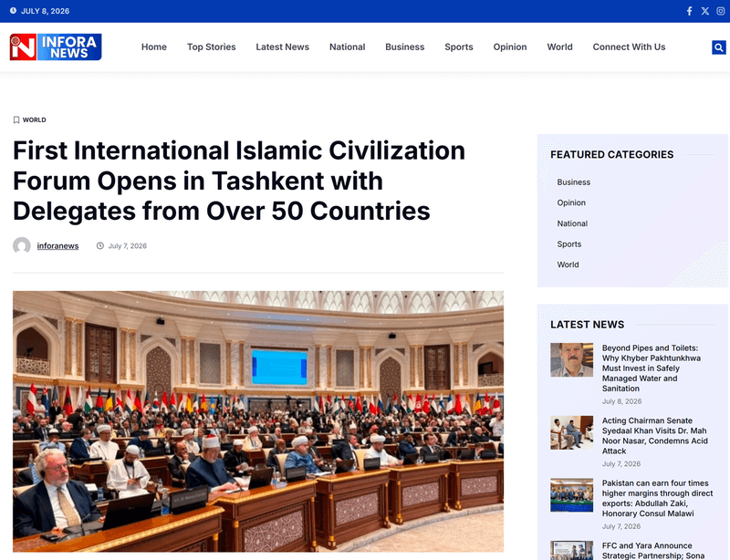This screenshot has height=560, width=730.
Task: Open National in Featured Categories
Action: pos(572,223)
